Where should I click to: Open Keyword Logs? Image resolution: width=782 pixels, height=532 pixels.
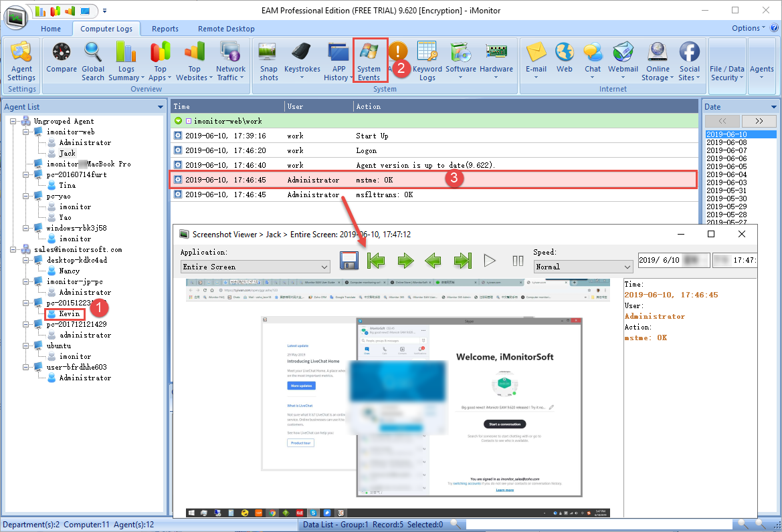427,61
